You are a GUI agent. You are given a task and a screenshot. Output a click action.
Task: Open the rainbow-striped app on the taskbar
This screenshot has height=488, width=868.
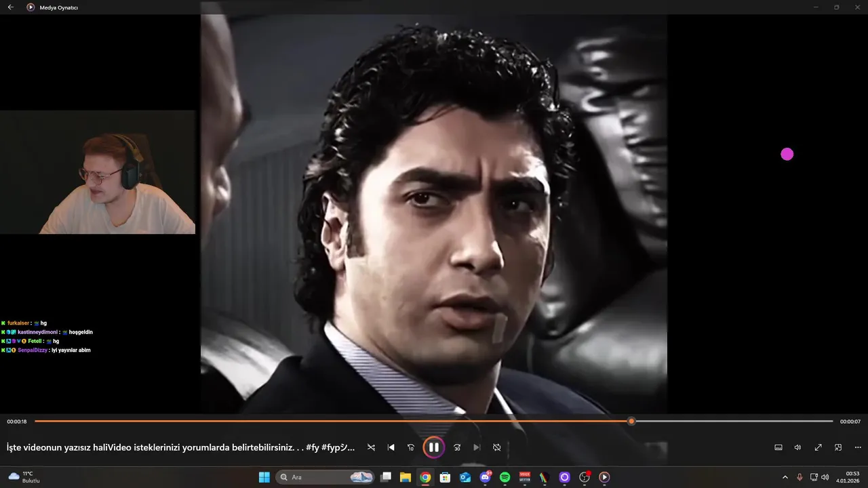544,477
